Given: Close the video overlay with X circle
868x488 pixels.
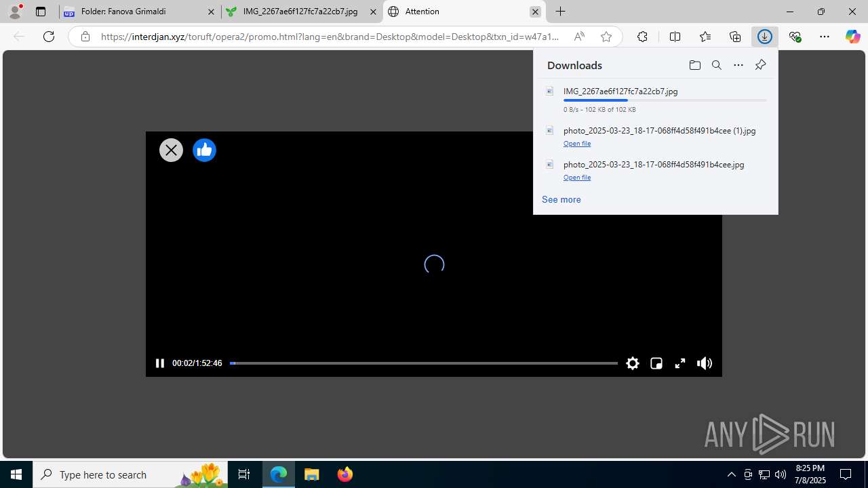Looking at the screenshot, I should [x=171, y=150].
